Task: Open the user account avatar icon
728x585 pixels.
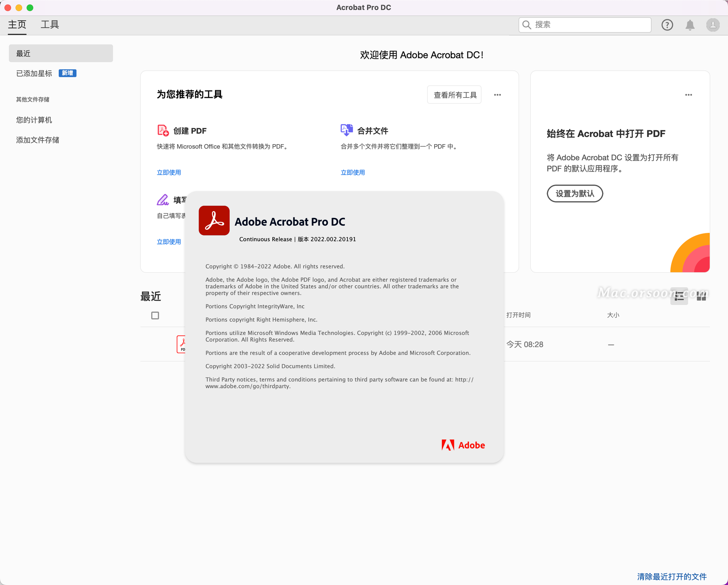Action: point(712,25)
